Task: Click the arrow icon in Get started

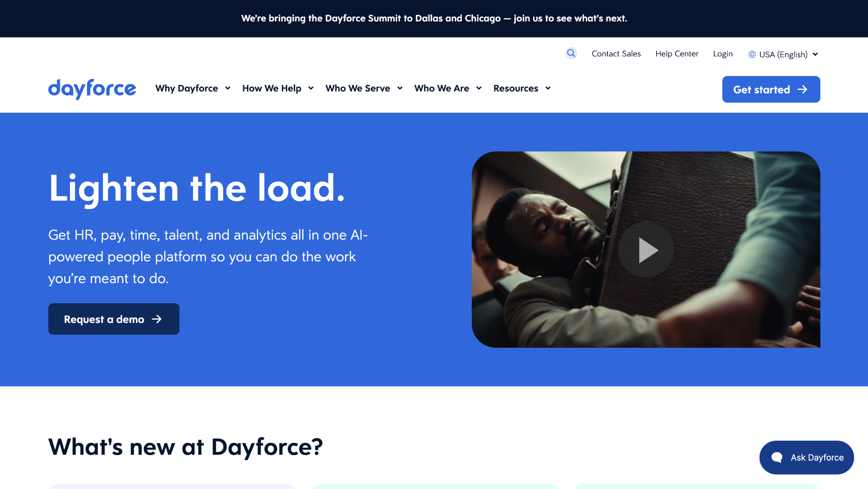Action: (802, 89)
